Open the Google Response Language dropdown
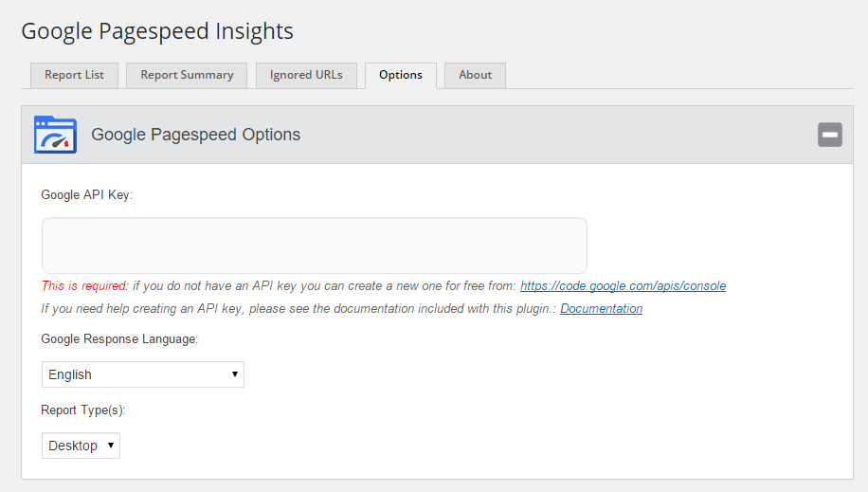Image resolution: width=868 pixels, height=492 pixels. [x=143, y=374]
